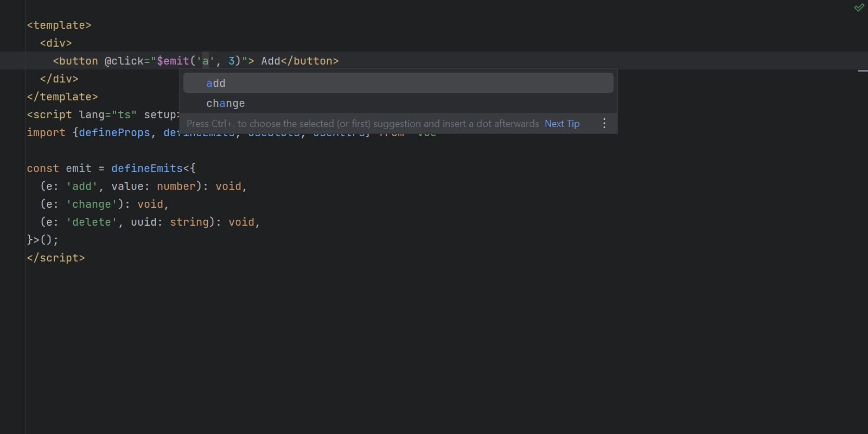
Task: Click the green inspection checkmark icon
Action: (x=859, y=8)
